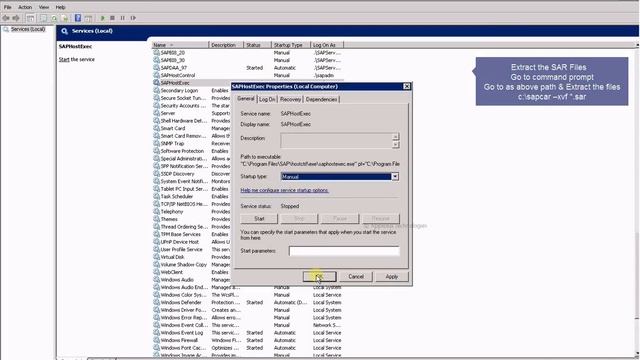Click into the Start parameters field
The height and width of the screenshot is (360, 640).
pyautogui.click(x=344, y=251)
